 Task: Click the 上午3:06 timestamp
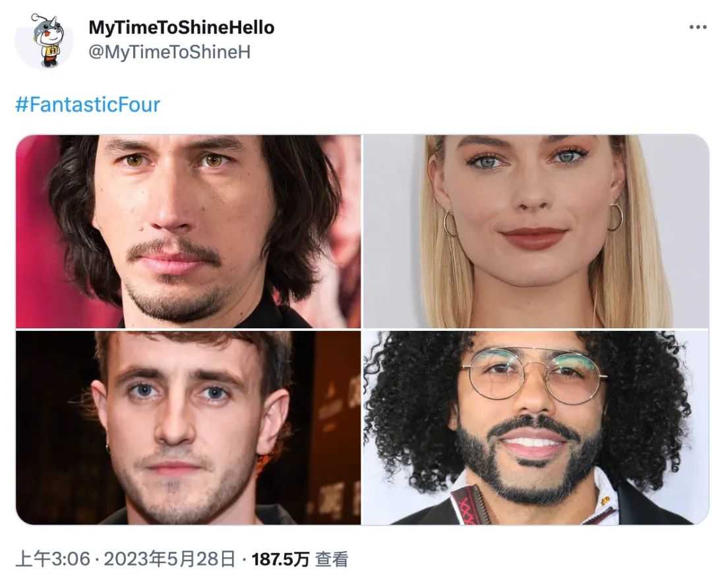[53, 559]
